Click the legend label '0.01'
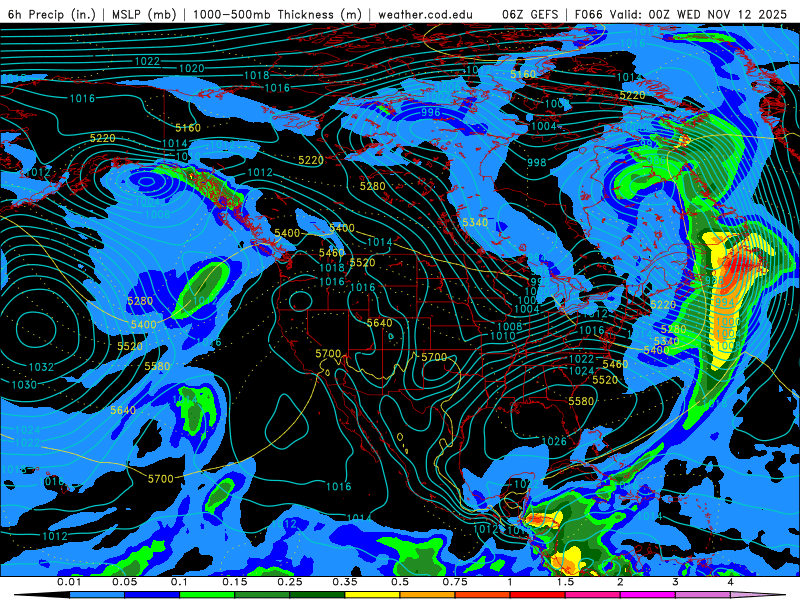 tap(69, 582)
